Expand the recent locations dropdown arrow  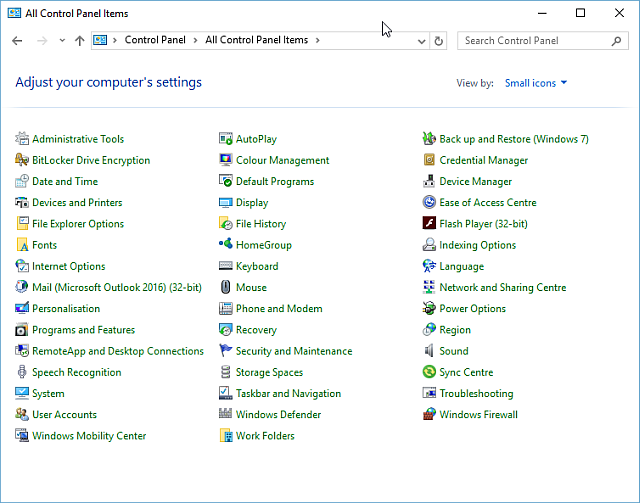(x=62, y=41)
